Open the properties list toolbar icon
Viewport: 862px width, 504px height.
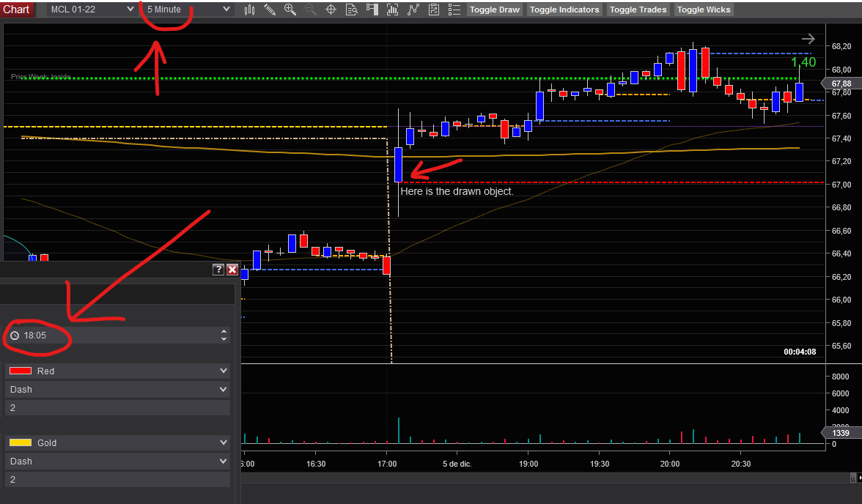tap(454, 10)
